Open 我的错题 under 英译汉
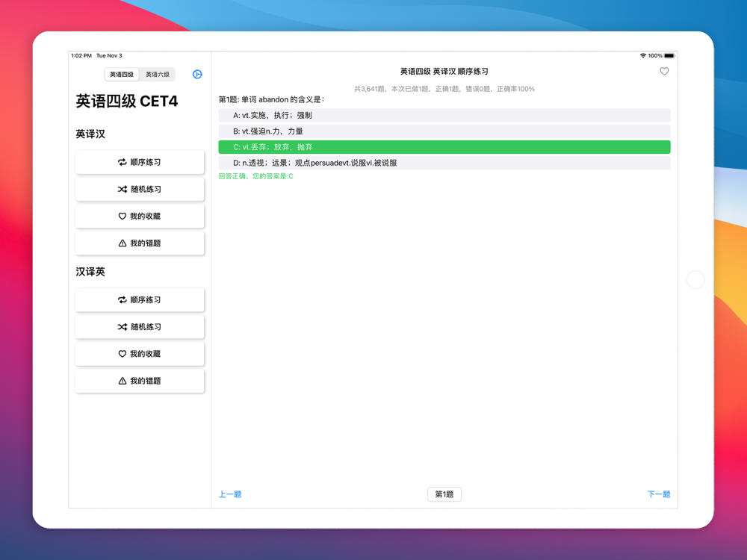Image resolution: width=747 pixels, height=560 pixels. 140,243
